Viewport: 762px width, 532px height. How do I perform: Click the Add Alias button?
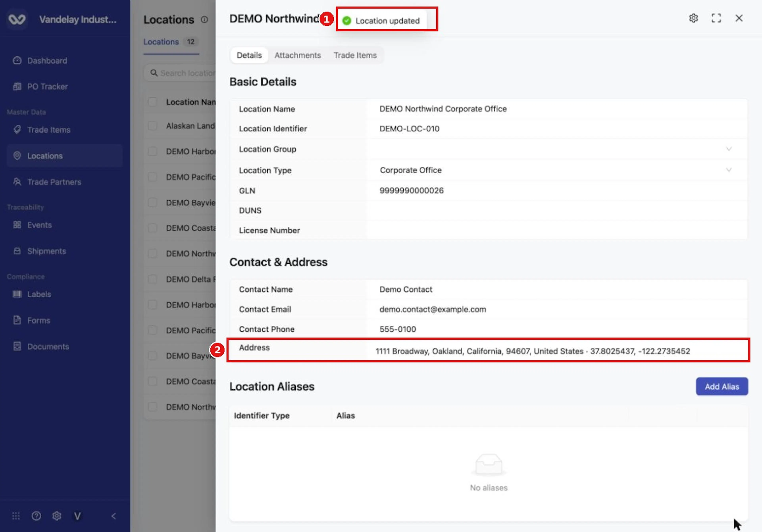point(722,386)
